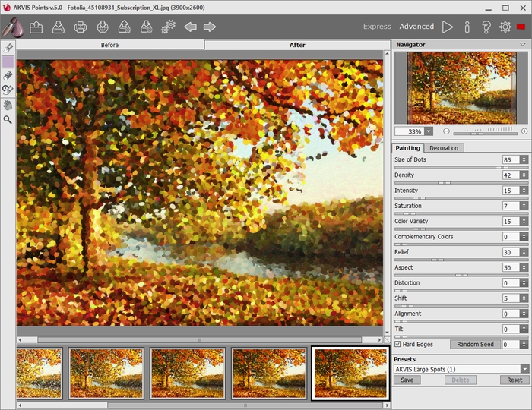The image size is (532, 410).
Task: Click the Navigator zoom slider
Action: tap(485, 134)
